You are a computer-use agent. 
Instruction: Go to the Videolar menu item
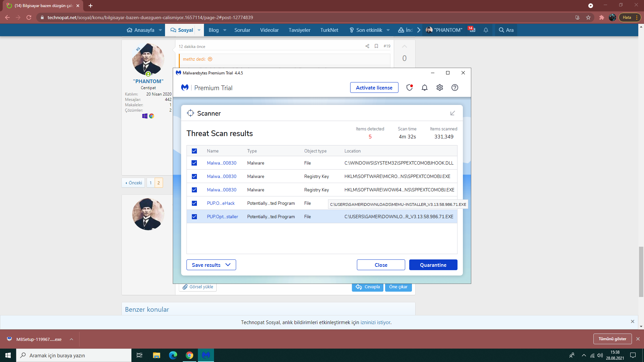pyautogui.click(x=269, y=30)
